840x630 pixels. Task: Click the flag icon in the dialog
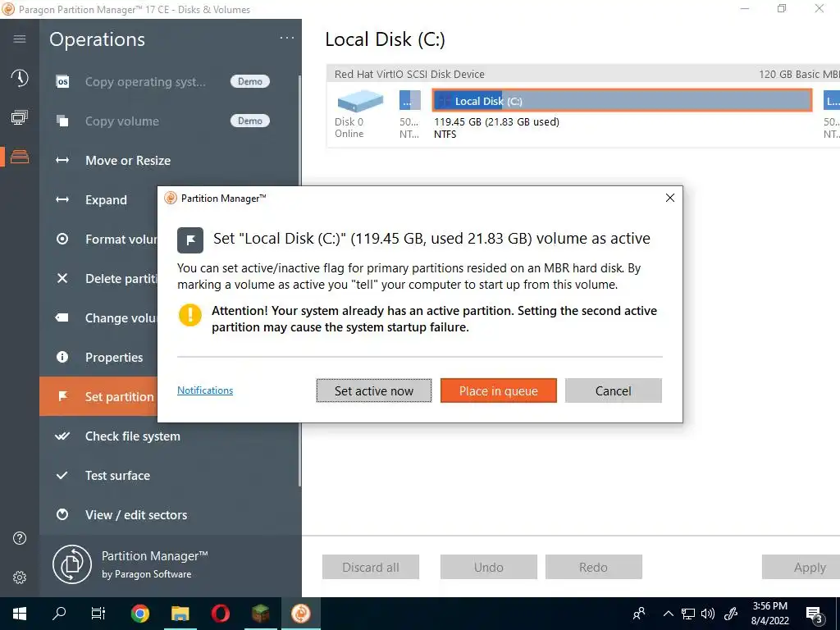coord(190,240)
